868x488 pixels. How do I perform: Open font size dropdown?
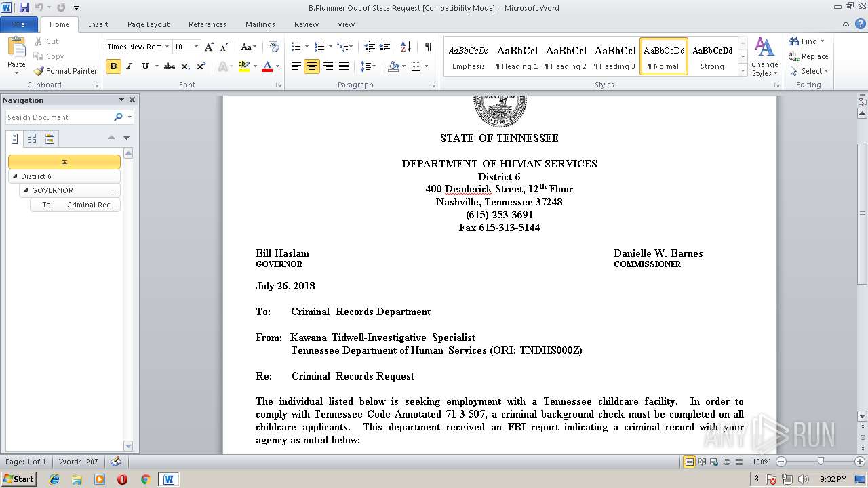click(197, 47)
